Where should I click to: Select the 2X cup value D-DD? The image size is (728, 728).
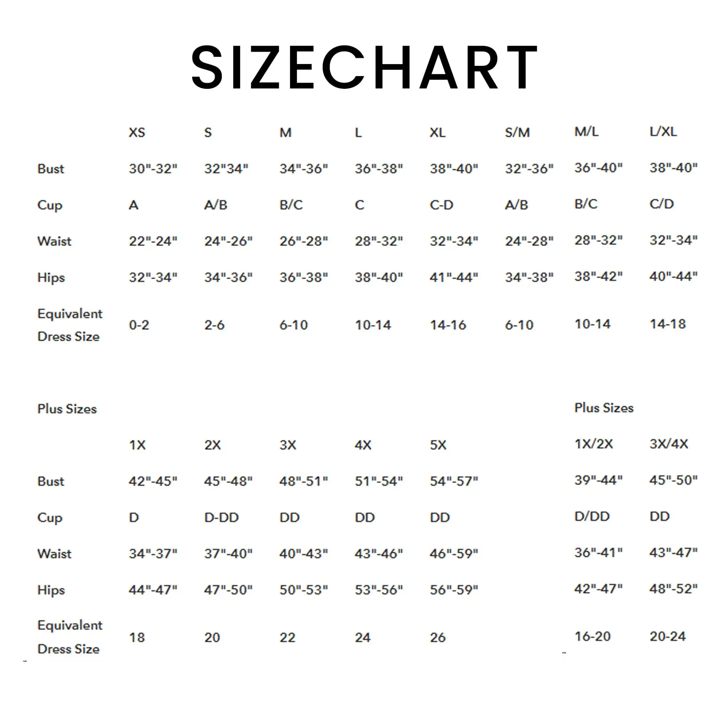222,517
